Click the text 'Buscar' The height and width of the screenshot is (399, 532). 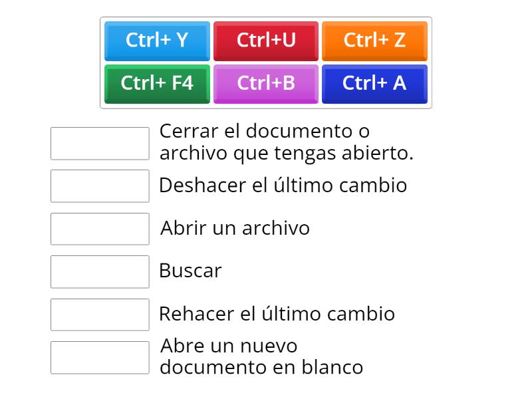pyautogui.click(x=191, y=271)
